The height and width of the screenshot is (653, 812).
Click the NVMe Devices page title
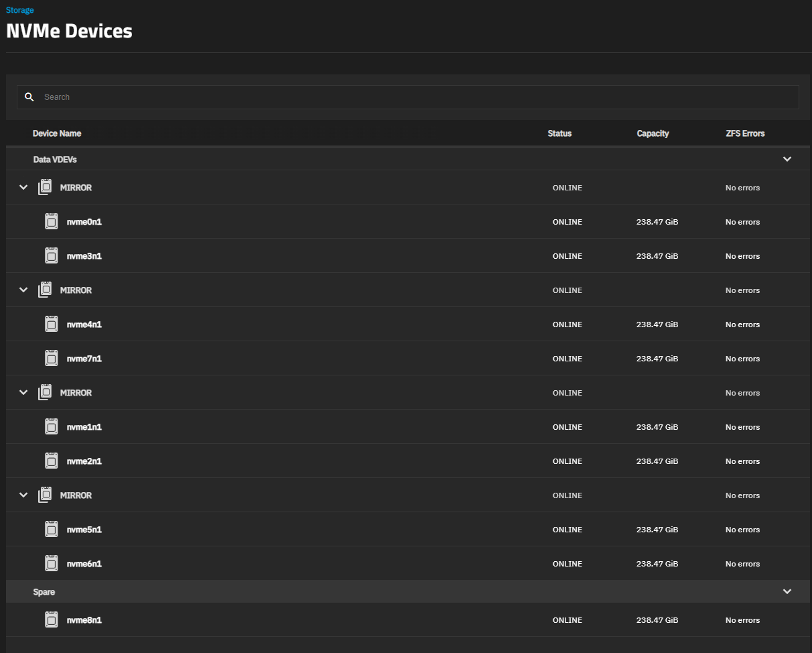click(x=69, y=31)
